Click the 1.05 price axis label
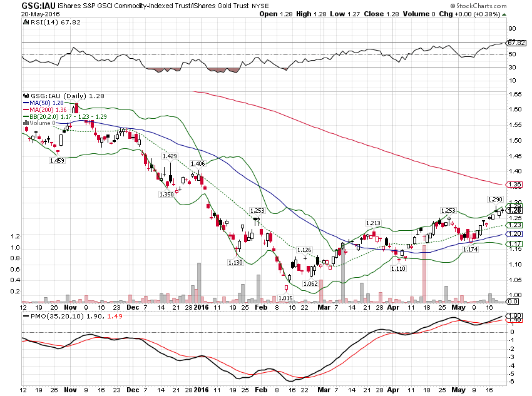 coord(515,280)
